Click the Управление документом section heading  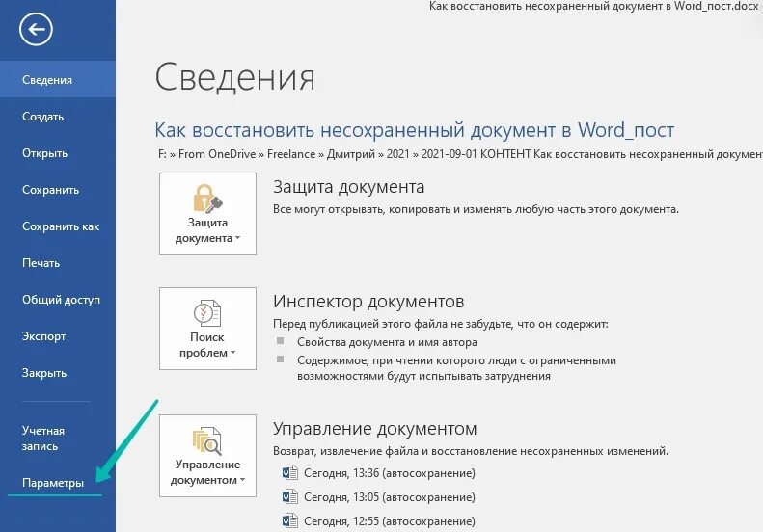pyautogui.click(x=374, y=429)
